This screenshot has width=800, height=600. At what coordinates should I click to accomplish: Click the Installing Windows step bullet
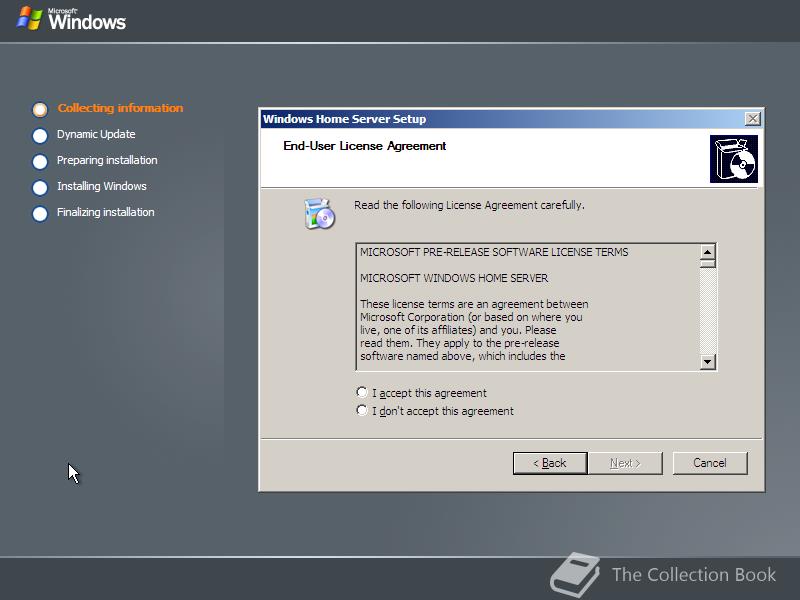click(x=40, y=187)
